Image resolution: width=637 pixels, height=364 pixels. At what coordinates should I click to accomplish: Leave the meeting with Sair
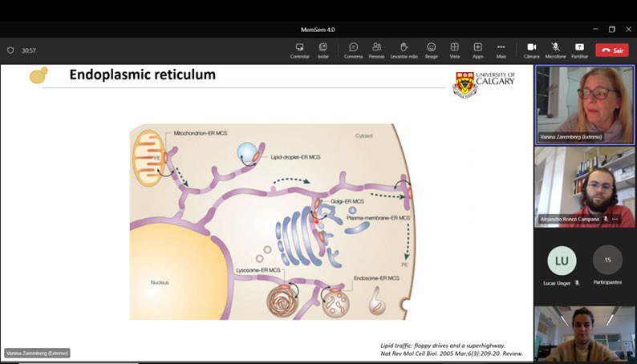(612, 51)
